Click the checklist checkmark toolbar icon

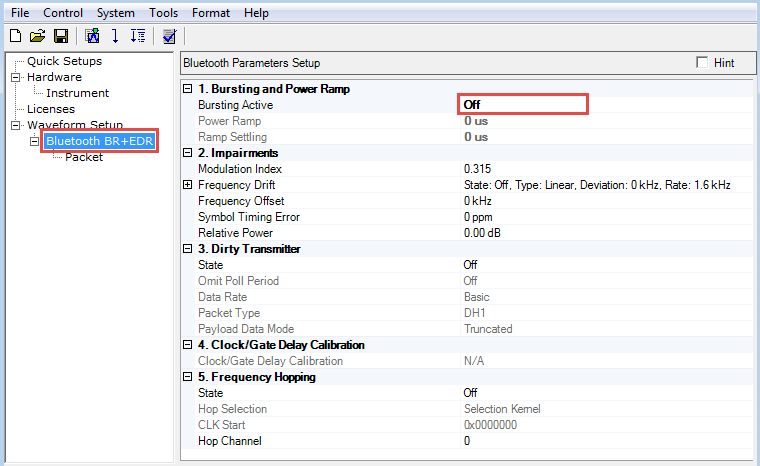[169, 36]
